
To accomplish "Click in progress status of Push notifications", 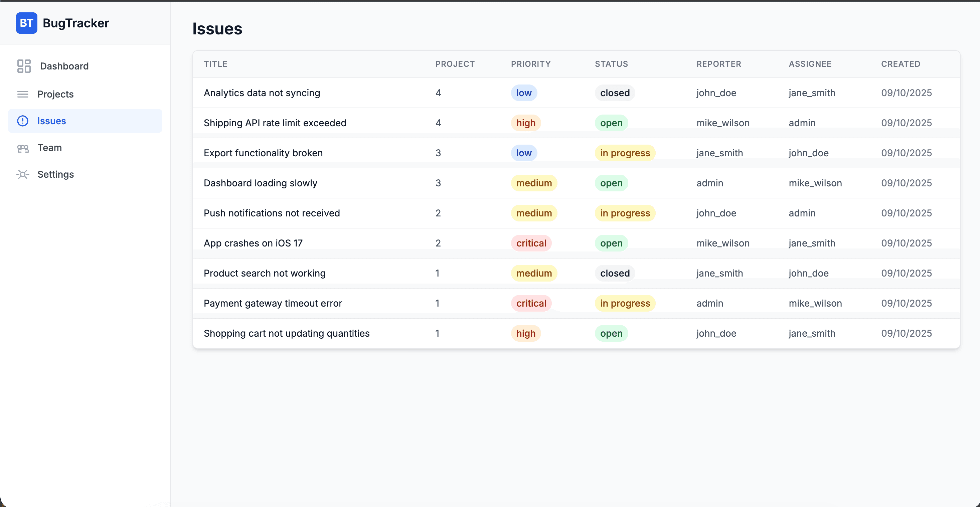I will (625, 213).
